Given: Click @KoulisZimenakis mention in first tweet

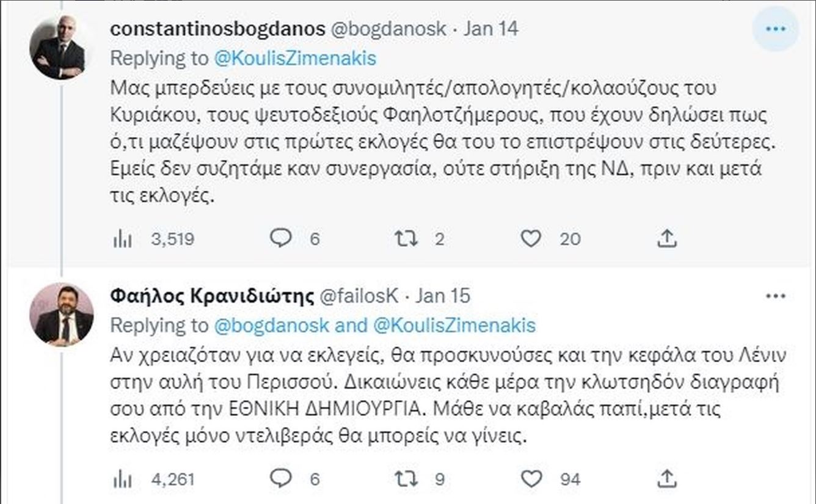Looking at the screenshot, I should [x=295, y=58].
